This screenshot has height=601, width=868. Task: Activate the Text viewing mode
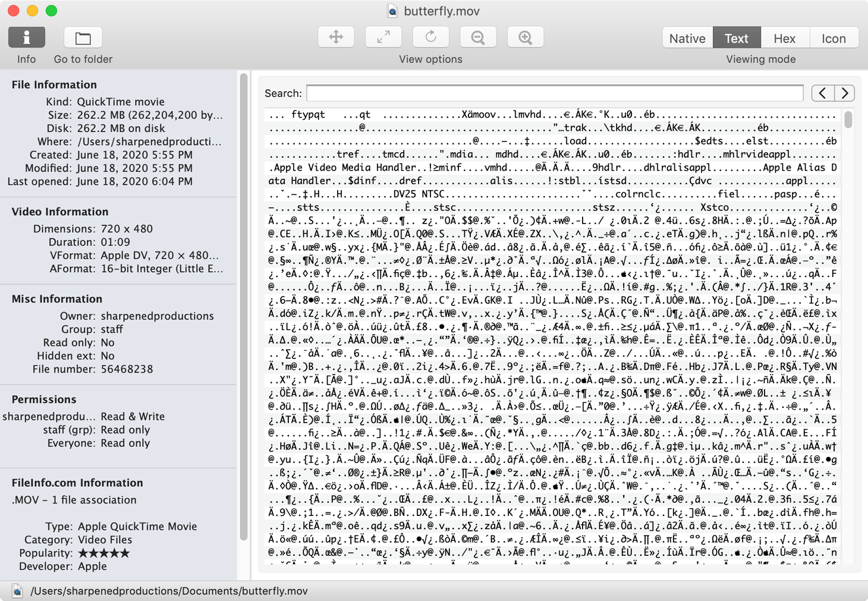(737, 37)
